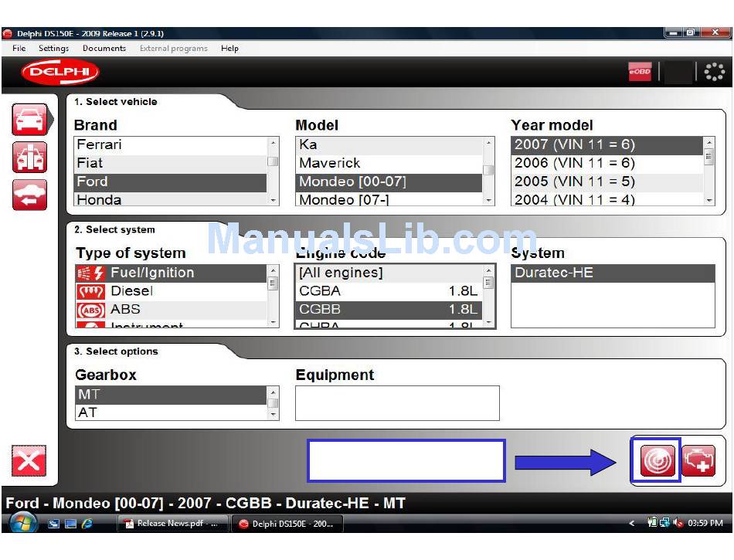Screen dimensions: 734x560
Task: Click the red eOBD icon
Action: (x=640, y=73)
